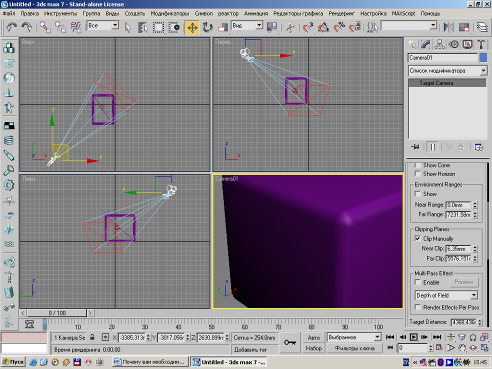Screen dimensions: 492x369
Task: Click the Undo arrow icon
Action: click(x=11, y=27)
